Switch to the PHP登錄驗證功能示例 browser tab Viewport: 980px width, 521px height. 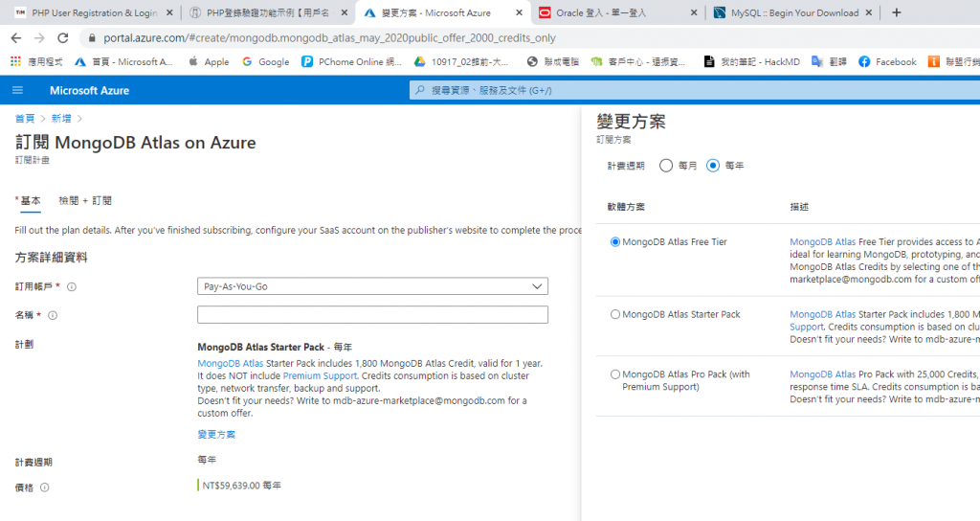click(x=269, y=12)
